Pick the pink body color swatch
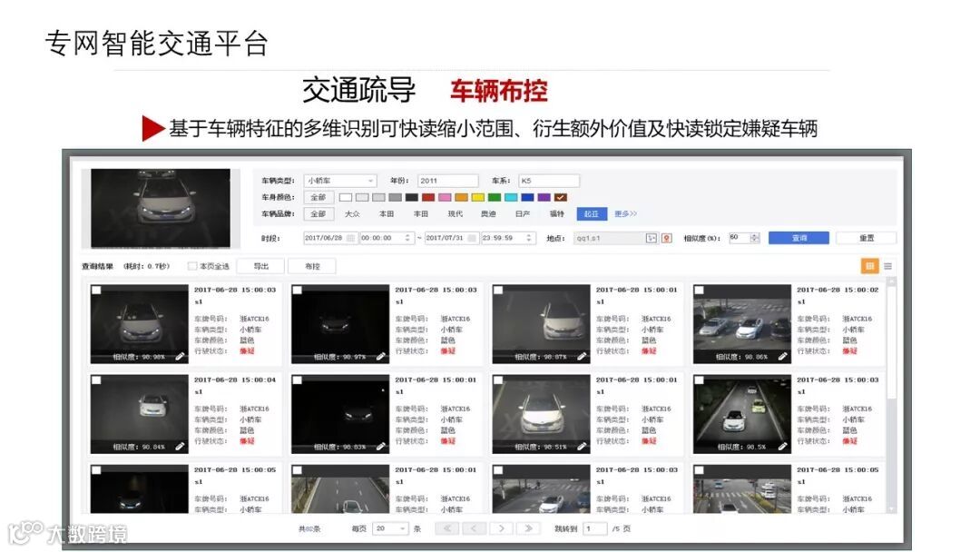This screenshot has height=552, width=980. (445, 197)
